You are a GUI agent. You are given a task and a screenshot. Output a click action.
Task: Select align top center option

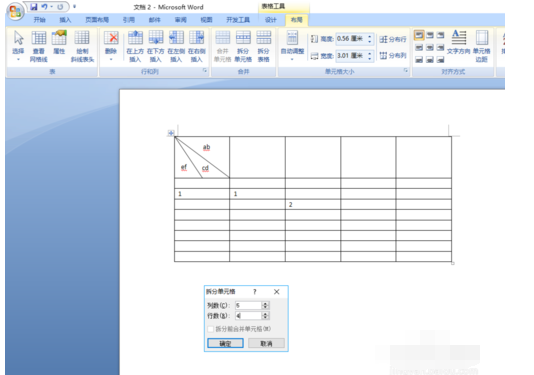(x=430, y=35)
